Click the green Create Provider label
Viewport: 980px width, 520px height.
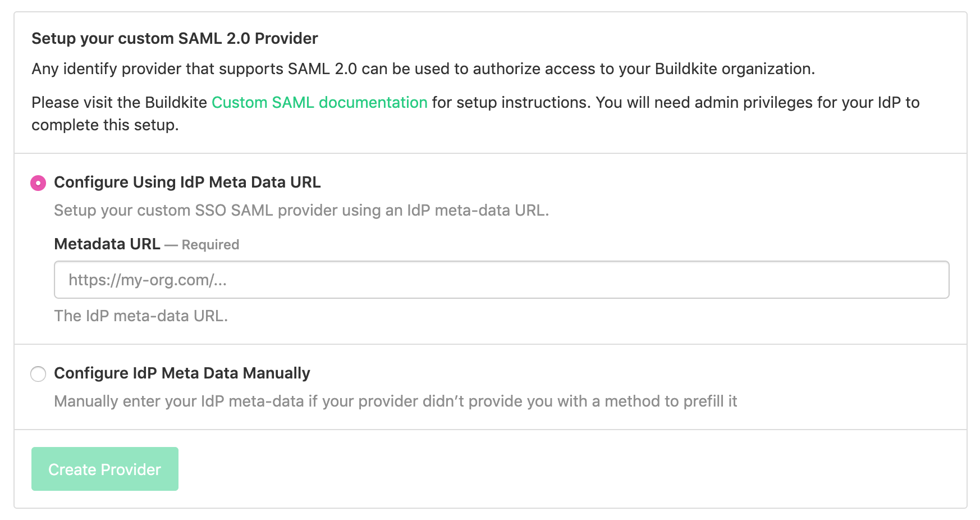coord(104,469)
